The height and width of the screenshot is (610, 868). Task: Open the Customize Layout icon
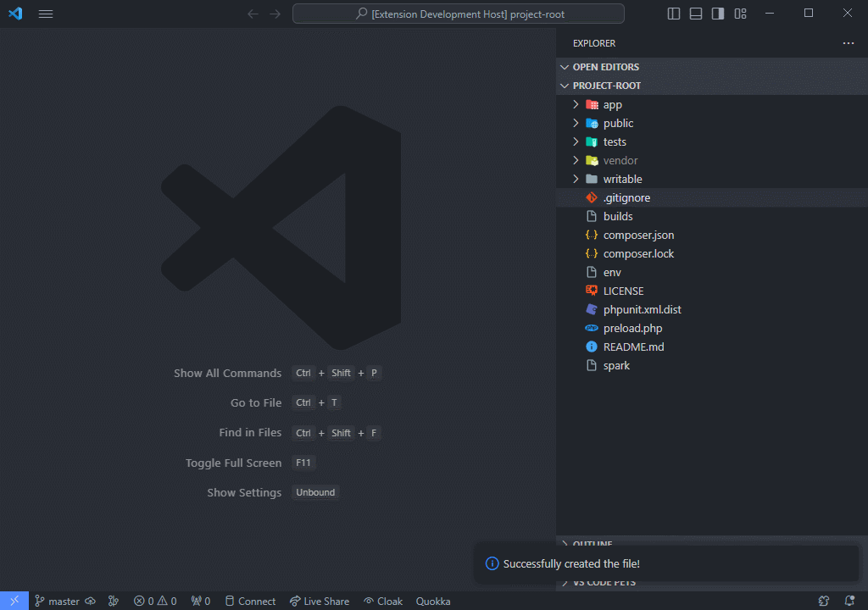(x=741, y=14)
